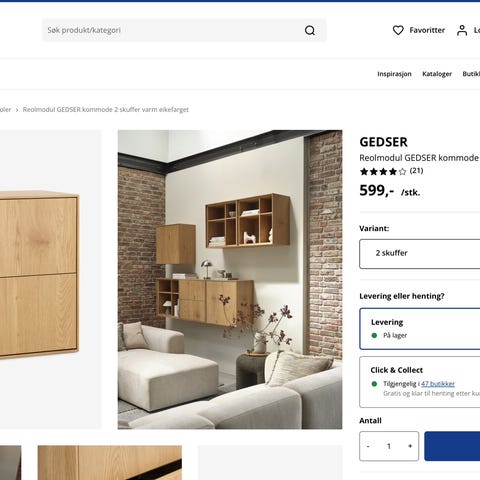This screenshot has height=480, width=480.
Task: Select the Click & Collect option
Action: [420, 382]
